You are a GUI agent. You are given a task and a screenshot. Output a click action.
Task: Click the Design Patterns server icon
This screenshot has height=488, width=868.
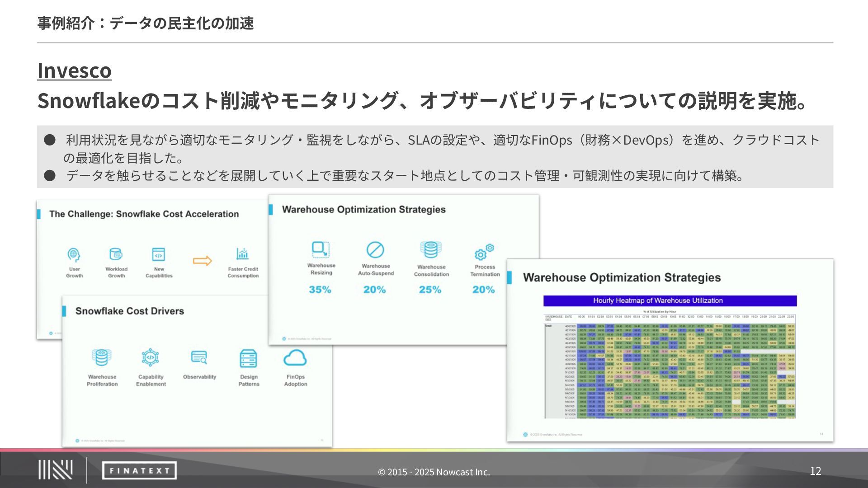pyautogui.click(x=248, y=358)
